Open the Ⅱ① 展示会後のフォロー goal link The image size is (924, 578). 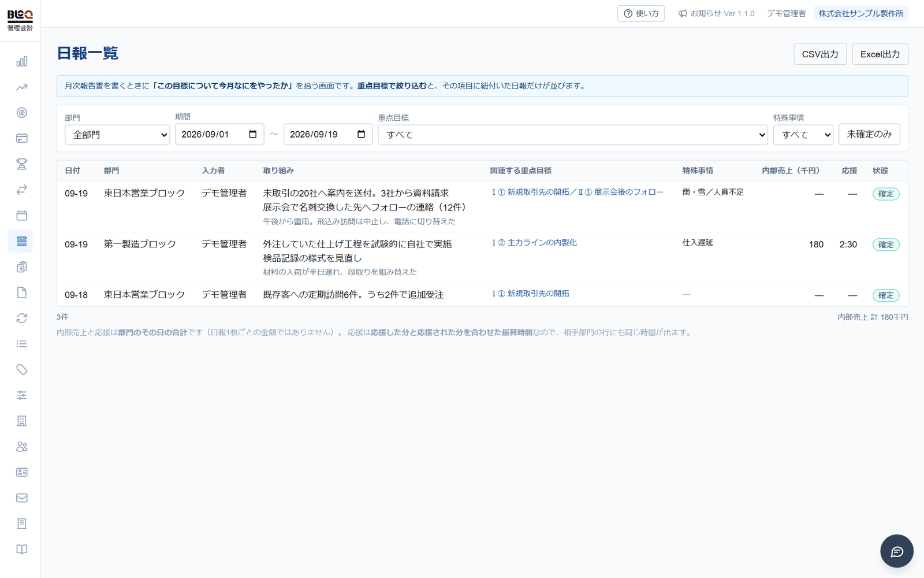620,192
